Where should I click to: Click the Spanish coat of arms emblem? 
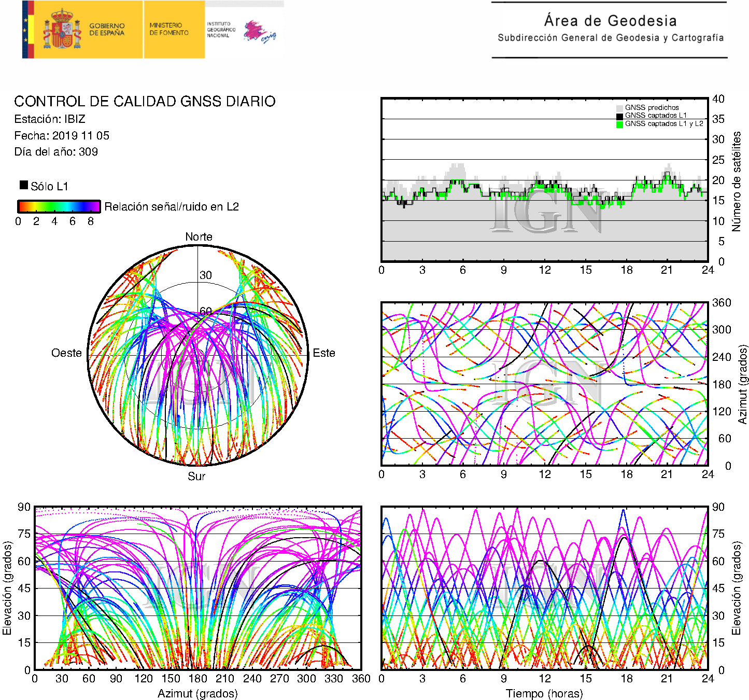click(x=62, y=30)
